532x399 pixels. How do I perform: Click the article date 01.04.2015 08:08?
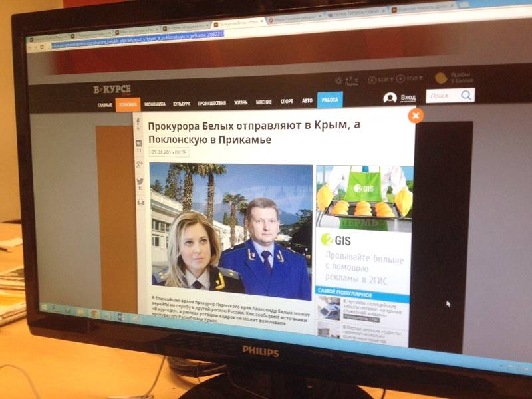point(169,152)
